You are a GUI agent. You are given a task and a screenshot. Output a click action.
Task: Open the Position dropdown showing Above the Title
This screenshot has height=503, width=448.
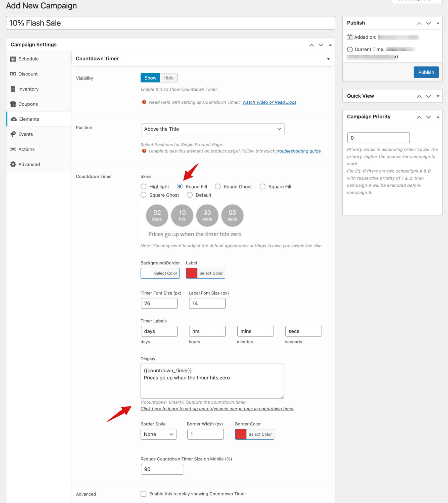[212, 129]
